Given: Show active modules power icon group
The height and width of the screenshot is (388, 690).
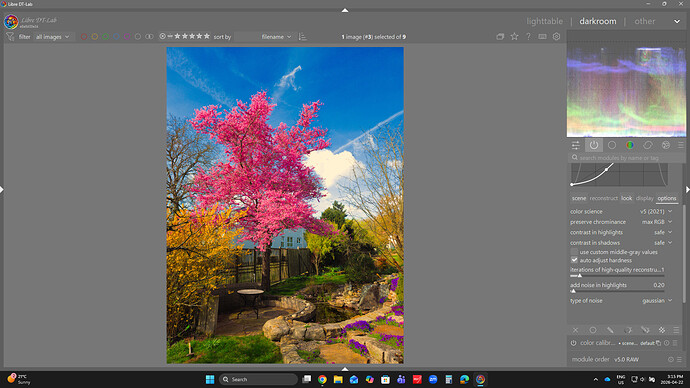Looking at the screenshot, I should pyautogui.click(x=594, y=145).
